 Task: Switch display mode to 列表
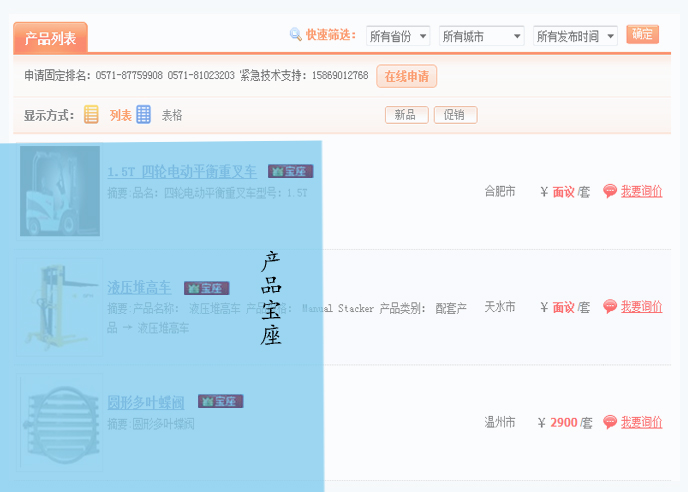click(x=120, y=115)
